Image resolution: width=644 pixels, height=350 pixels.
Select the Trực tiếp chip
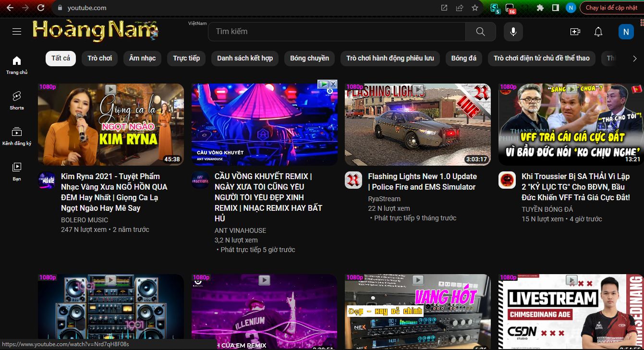coord(186,58)
